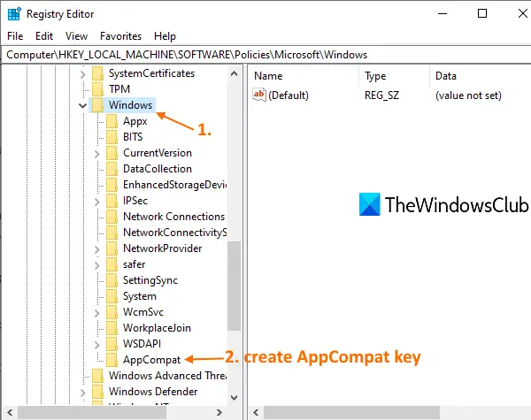Image resolution: width=531 pixels, height=420 pixels.
Task: Click the Windows key folder icon
Action: (x=98, y=105)
